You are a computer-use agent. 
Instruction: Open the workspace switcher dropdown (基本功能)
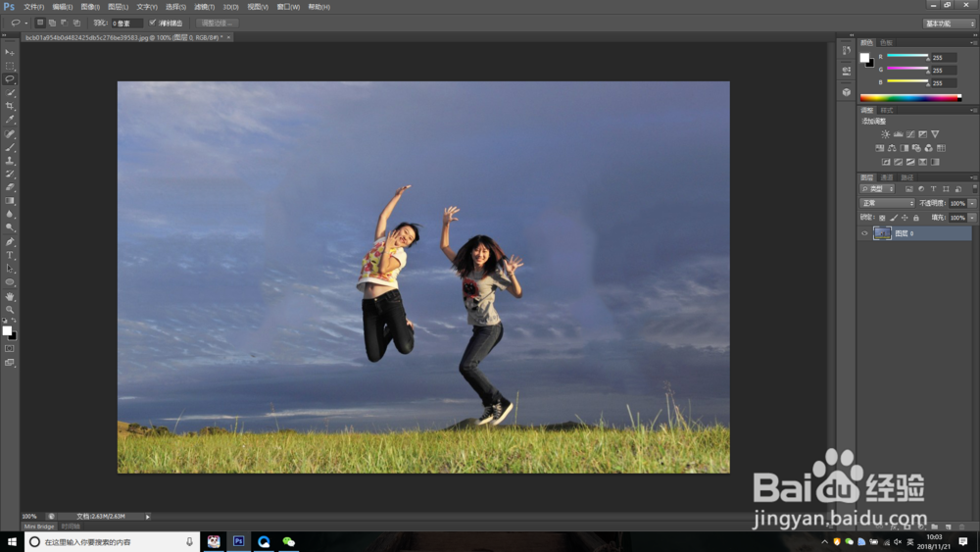[950, 24]
